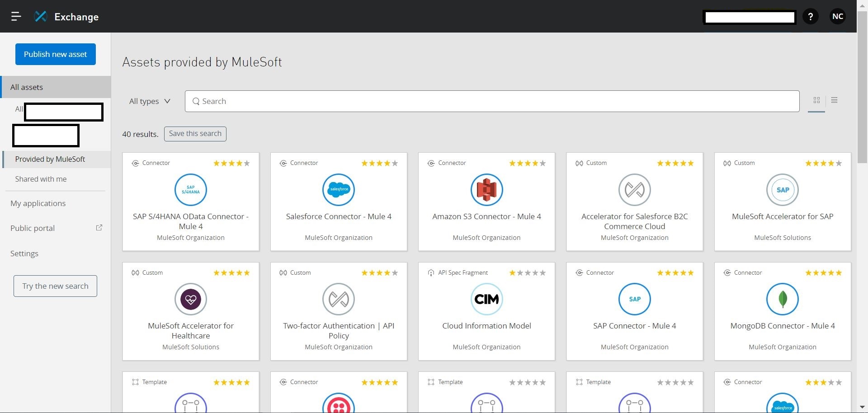Click the Try the new search button
This screenshot has width=868, height=413.
(x=55, y=286)
